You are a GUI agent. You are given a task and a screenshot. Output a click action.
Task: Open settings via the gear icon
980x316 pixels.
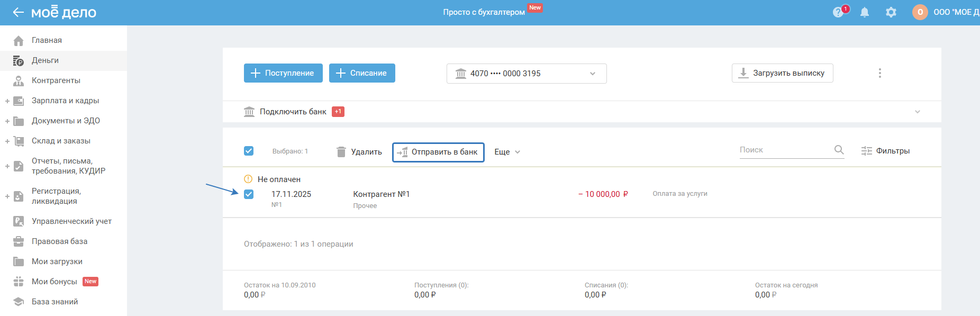pyautogui.click(x=891, y=12)
